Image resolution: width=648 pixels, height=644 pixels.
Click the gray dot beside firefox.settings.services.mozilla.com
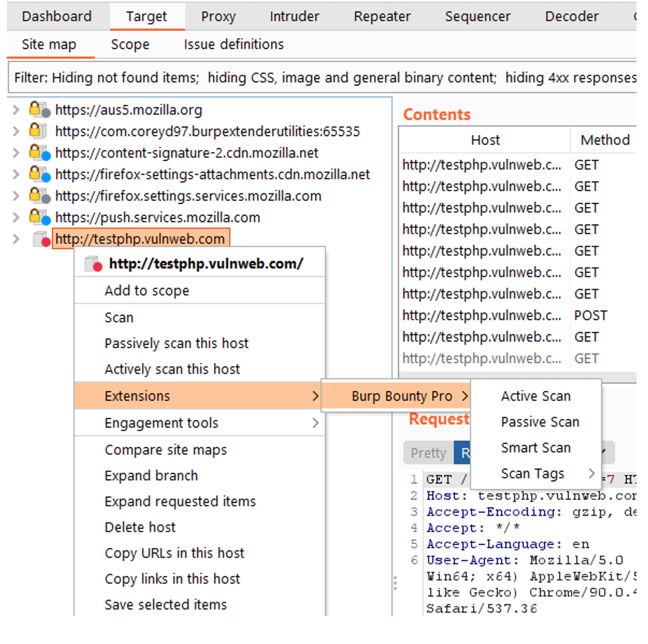click(x=45, y=199)
